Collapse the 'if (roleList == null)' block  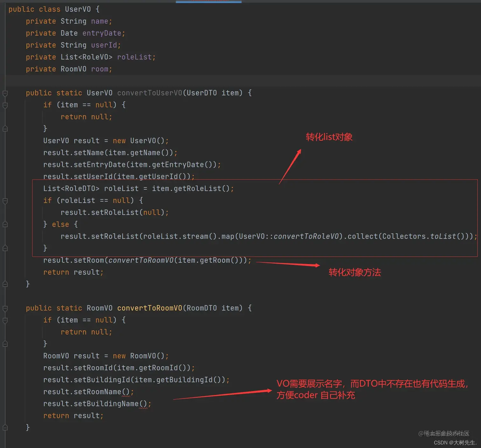[5, 201]
